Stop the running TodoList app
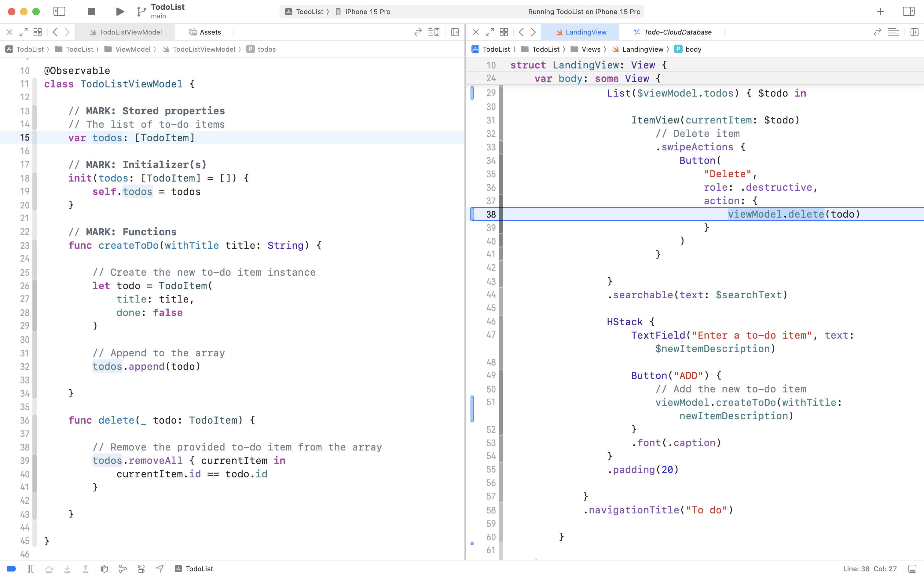 [x=91, y=11]
